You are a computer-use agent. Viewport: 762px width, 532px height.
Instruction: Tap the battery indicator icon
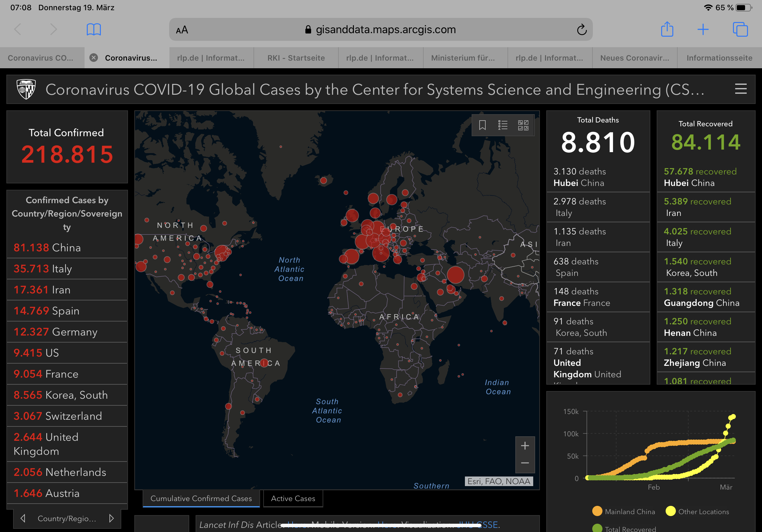[x=743, y=8]
